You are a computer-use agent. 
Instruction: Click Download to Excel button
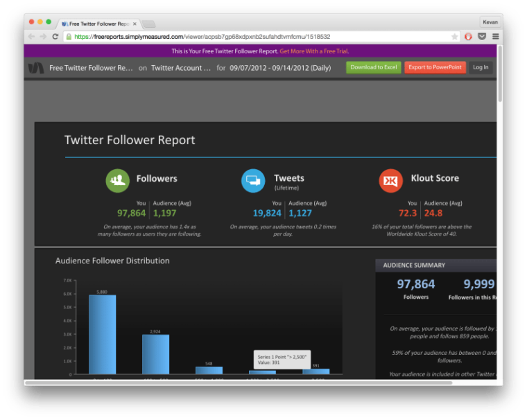click(373, 67)
